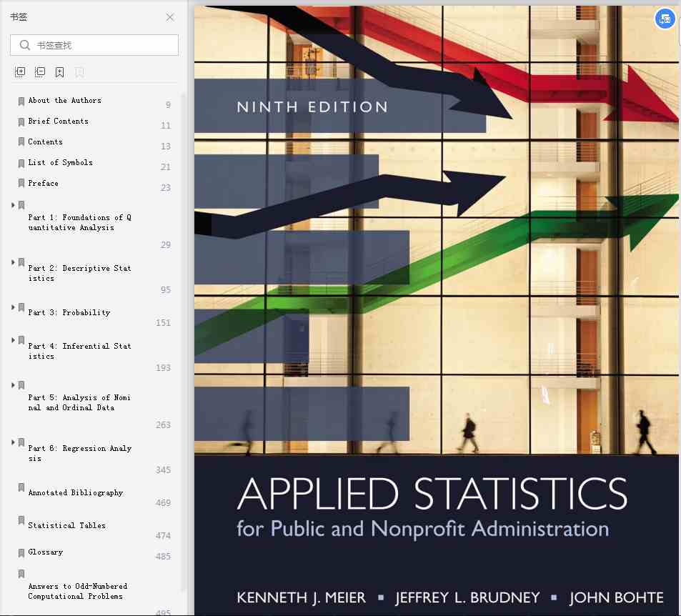Image resolution: width=681 pixels, height=616 pixels.
Task: Click the bookmark icon beside Glossary
Action: [x=21, y=553]
